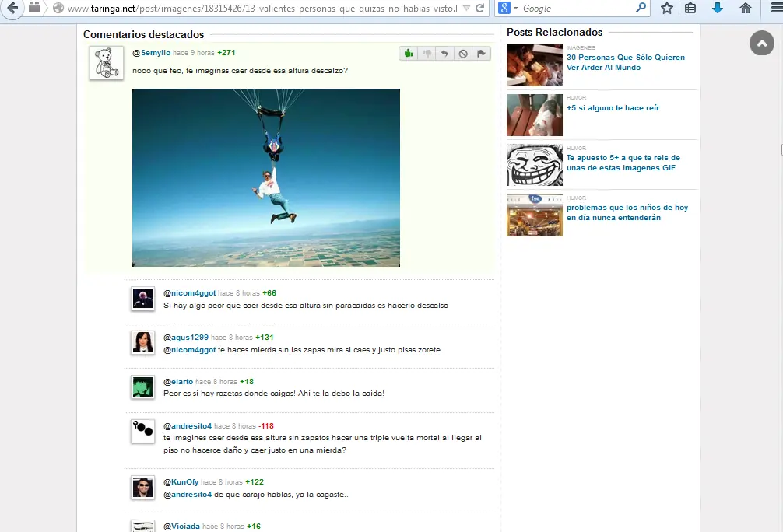Screen dimensions: 783x532
Task: Upvote Semylio's comment with thumbs up
Action: click(409, 54)
